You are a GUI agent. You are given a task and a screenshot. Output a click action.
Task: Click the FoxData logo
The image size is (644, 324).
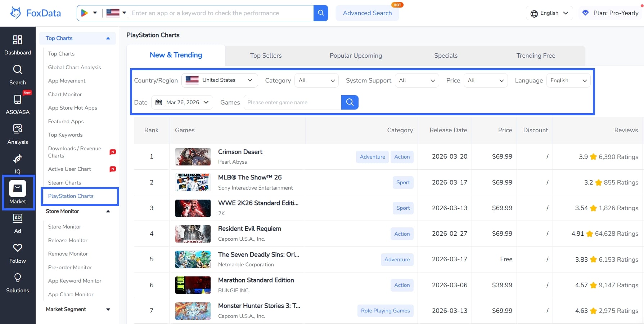[36, 13]
